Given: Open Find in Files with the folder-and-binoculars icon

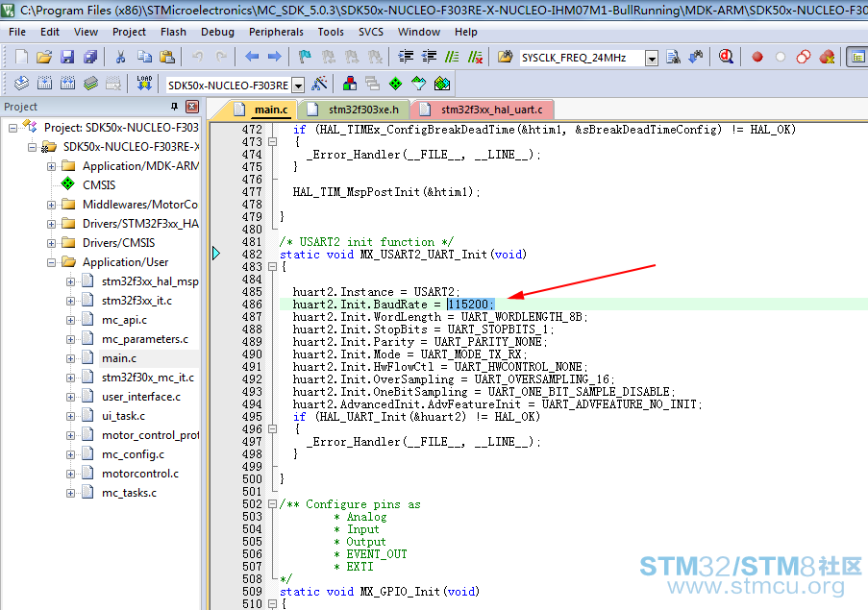Looking at the screenshot, I should pos(505,57).
